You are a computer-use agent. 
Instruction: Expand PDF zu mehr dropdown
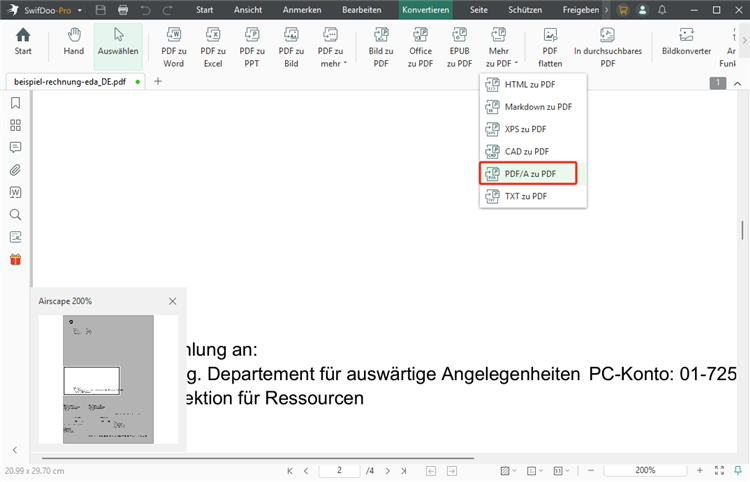click(331, 47)
